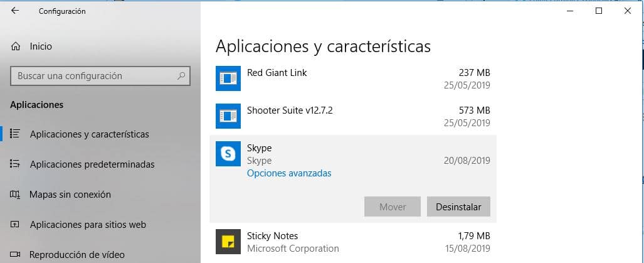Image resolution: width=644 pixels, height=263 pixels.
Task: Click the 573 MB size value
Action: (474, 110)
